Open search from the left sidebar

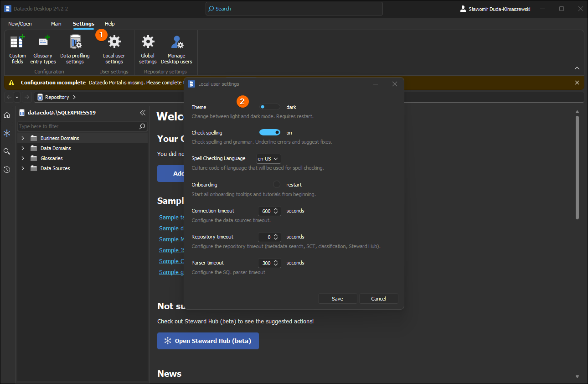tap(7, 151)
